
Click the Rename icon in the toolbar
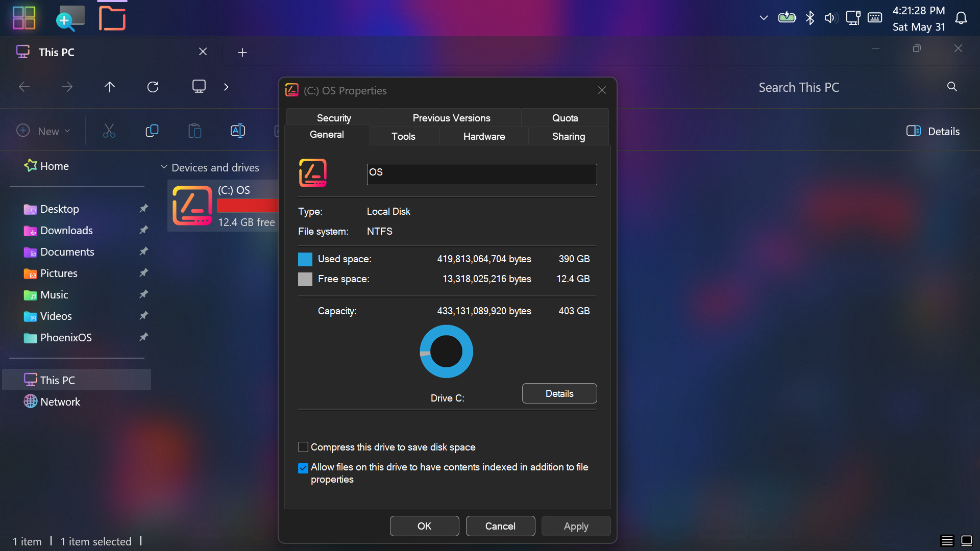click(x=238, y=131)
